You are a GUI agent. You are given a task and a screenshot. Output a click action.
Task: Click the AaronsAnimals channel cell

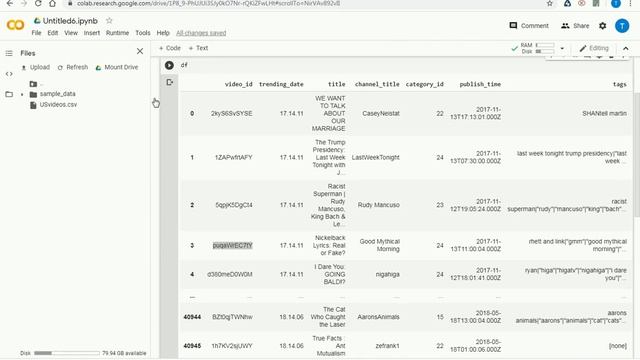point(378,317)
